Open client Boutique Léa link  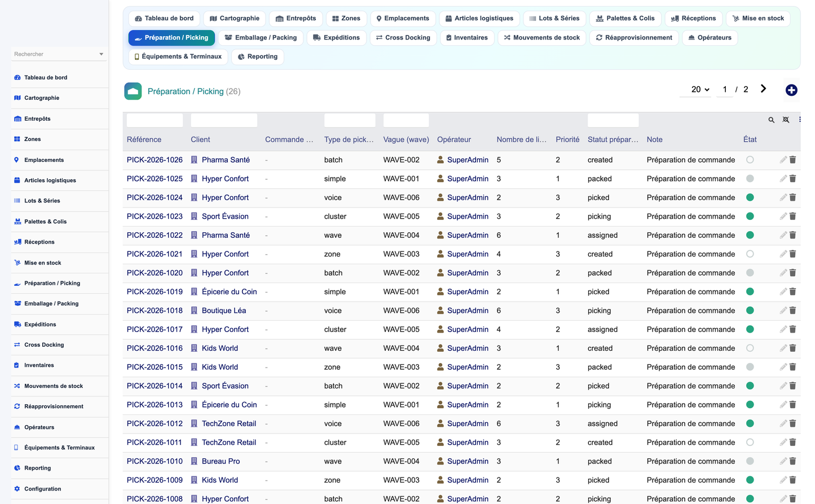tap(224, 311)
